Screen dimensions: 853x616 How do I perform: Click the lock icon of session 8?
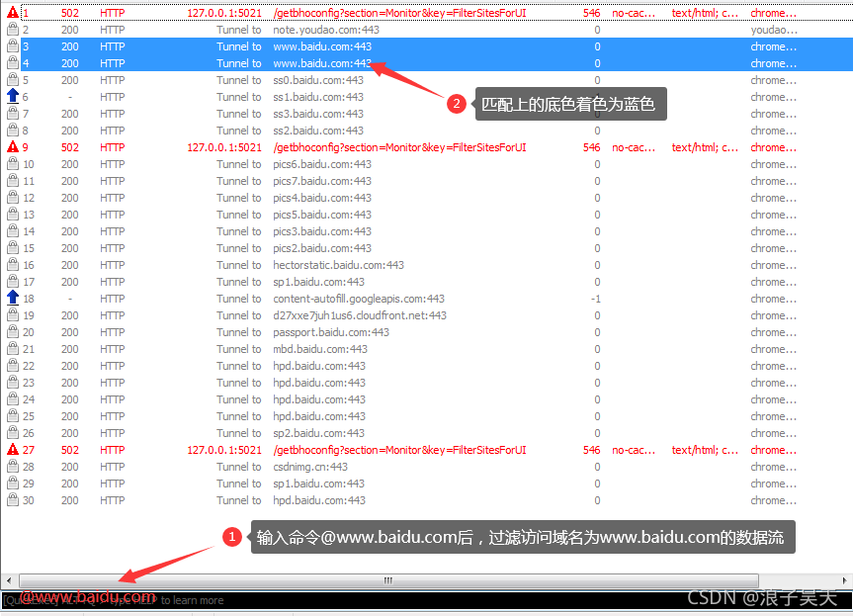coord(13,131)
